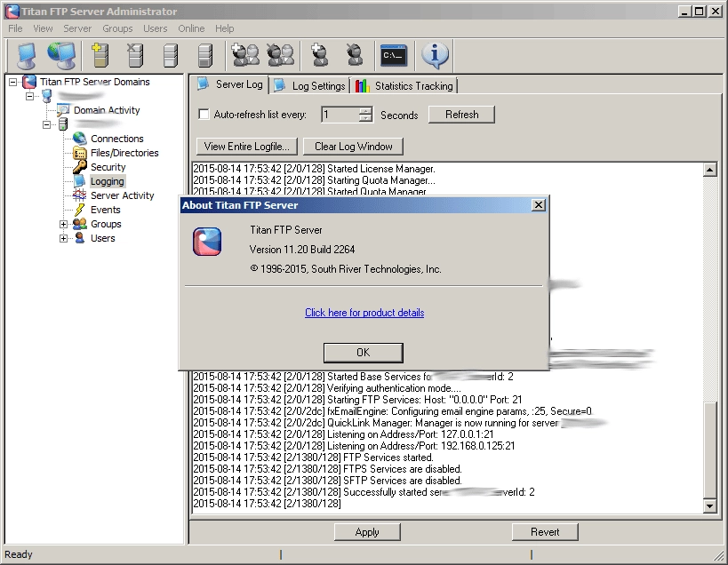Click the log scrollbar up arrow
The height and width of the screenshot is (565, 728).
pos(709,170)
